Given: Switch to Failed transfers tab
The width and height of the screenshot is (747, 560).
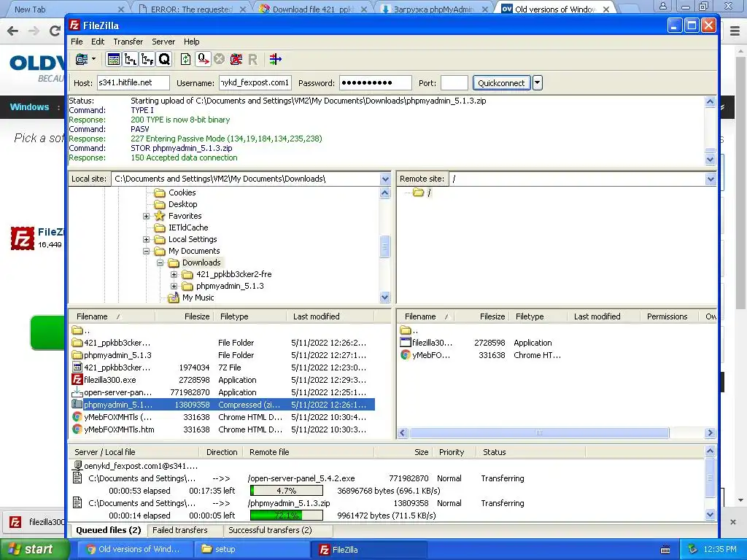Looking at the screenshot, I should 180,530.
